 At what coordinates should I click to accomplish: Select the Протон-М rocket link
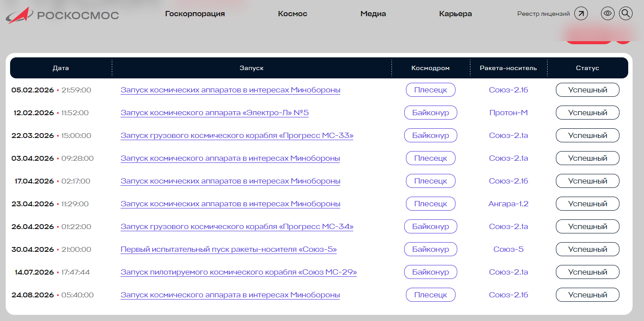[x=509, y=113]
